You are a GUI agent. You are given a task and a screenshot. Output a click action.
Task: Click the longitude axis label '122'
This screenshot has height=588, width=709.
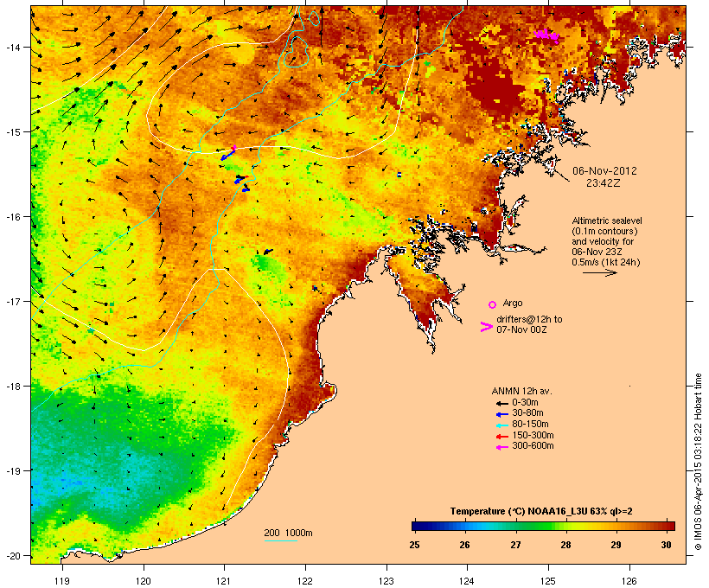305,581
